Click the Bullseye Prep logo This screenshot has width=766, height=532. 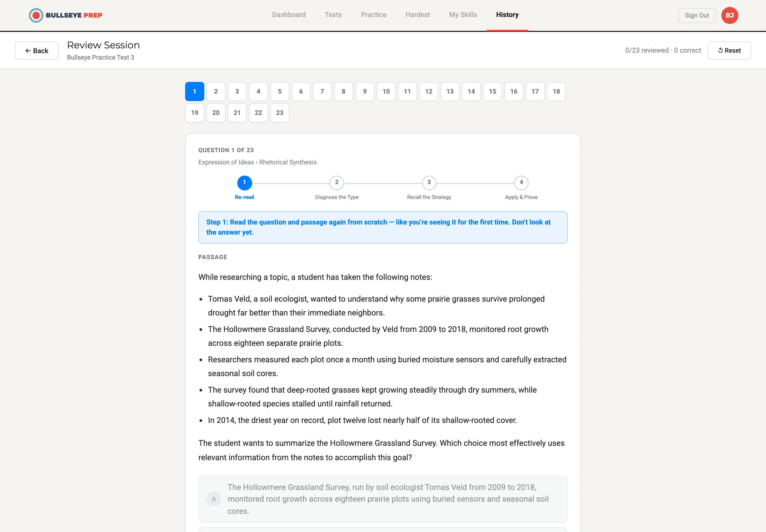click(66, 15)
